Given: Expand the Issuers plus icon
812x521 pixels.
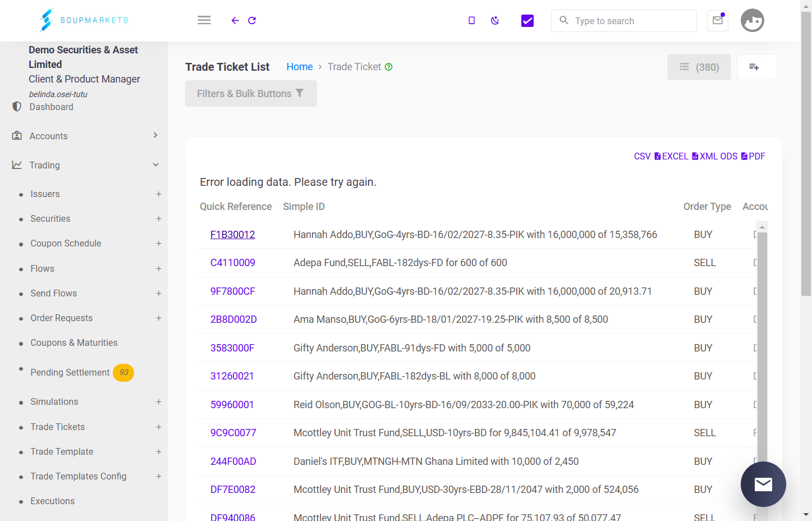Looking at the screenshot, I should [x=159, y=194].
